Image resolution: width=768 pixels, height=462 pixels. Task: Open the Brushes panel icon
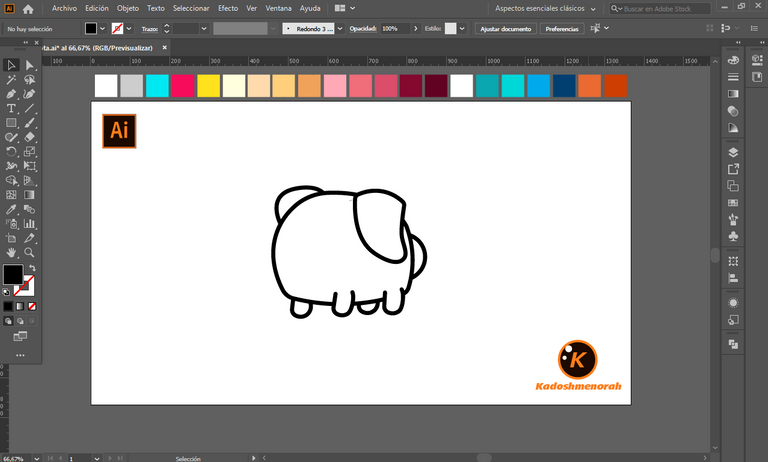tap(733, 219)
